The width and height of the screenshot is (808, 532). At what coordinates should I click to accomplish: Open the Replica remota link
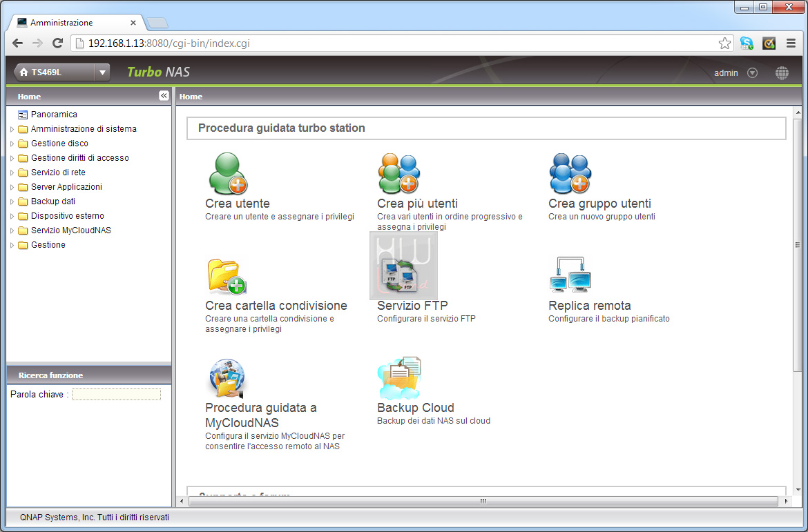[590, 306]
